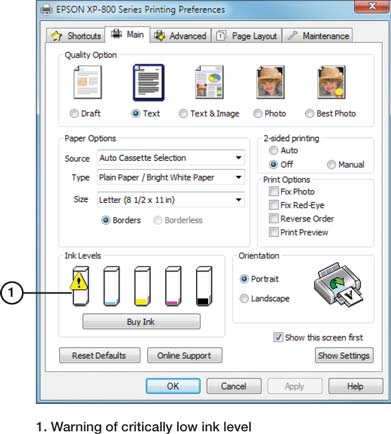
Task: Switch to the Advanced tab
Action: (180, 36)
